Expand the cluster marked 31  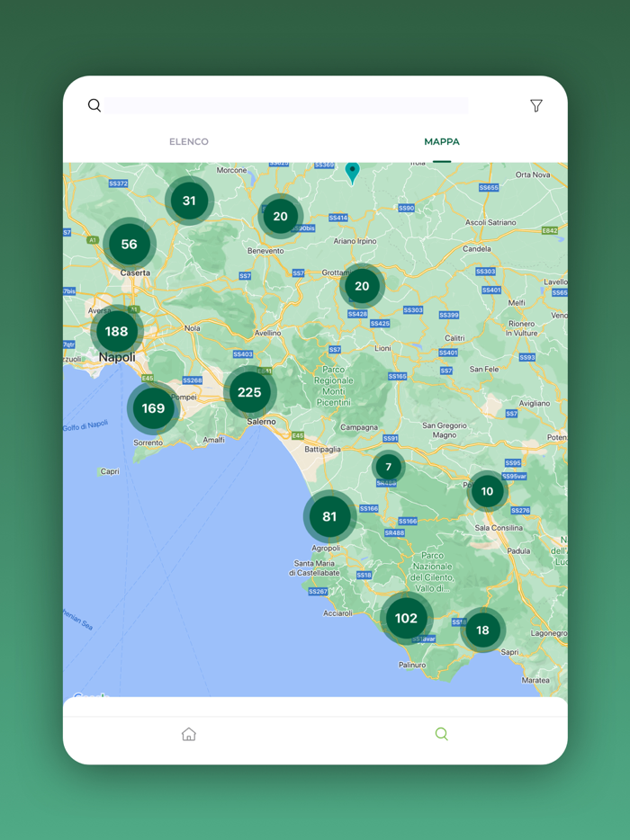pos(189,201)
